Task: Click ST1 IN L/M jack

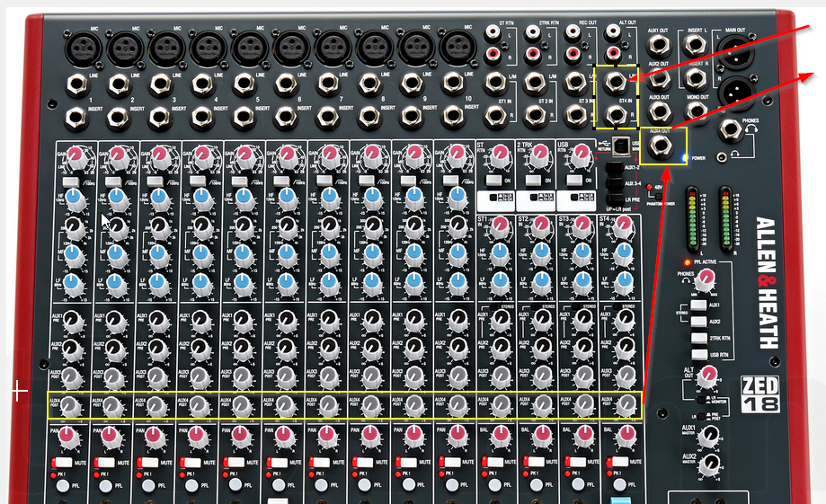Action: [x=494, y=82]
